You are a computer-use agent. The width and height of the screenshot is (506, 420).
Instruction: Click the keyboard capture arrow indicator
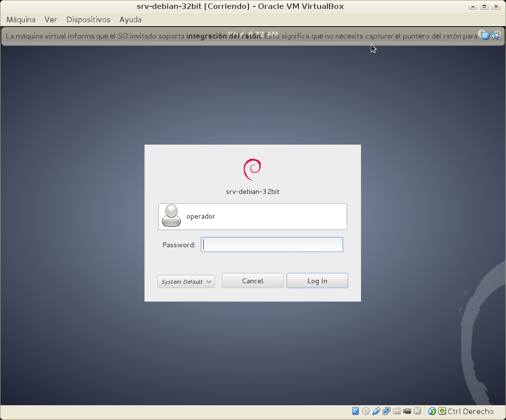442,411
